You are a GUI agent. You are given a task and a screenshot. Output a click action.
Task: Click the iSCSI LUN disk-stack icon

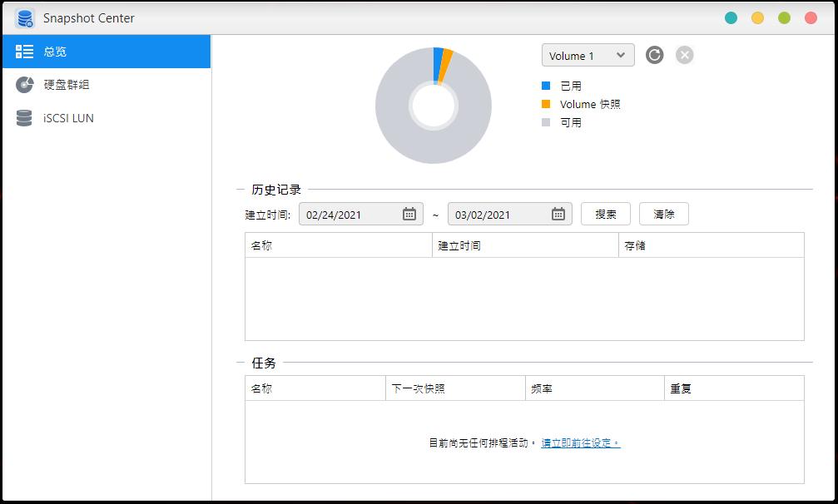tap(24, 117)
